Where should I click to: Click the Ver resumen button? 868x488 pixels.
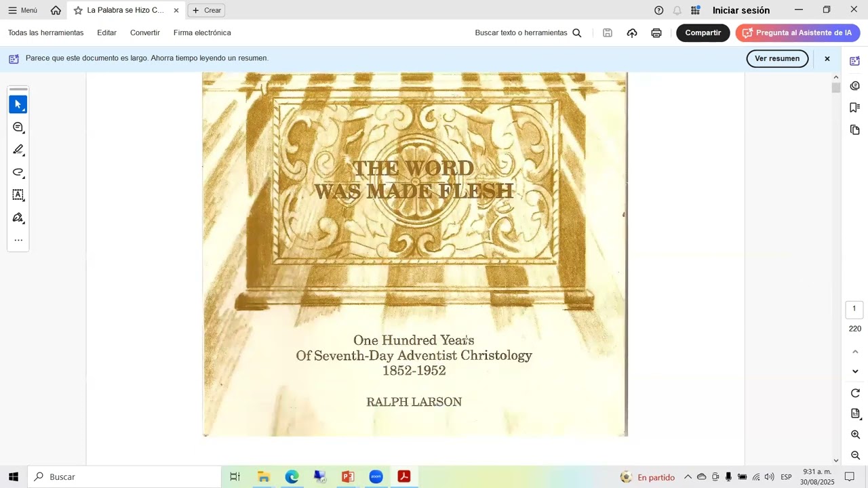pos(777,58)
